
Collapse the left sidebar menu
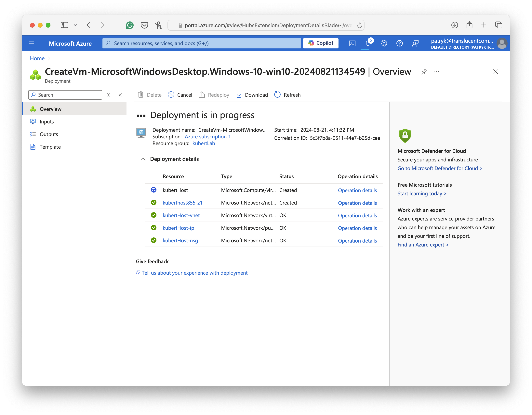coord(120,95)
